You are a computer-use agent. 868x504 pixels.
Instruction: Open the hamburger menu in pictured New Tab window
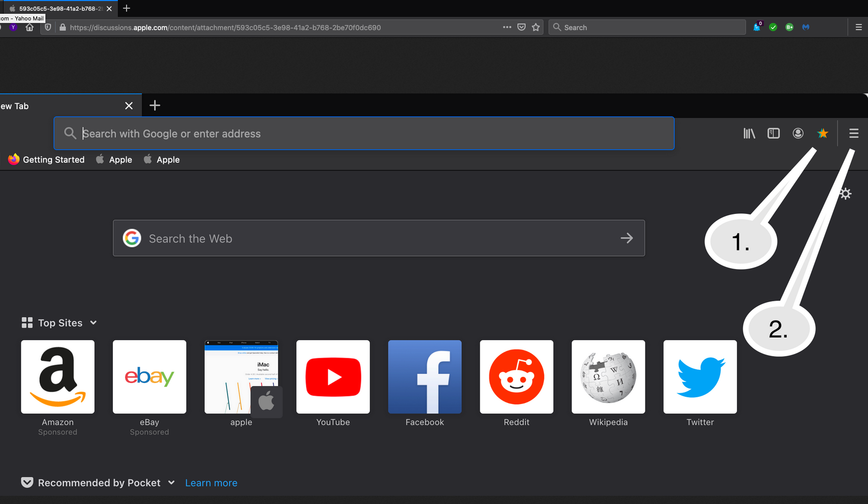(854, 134)
